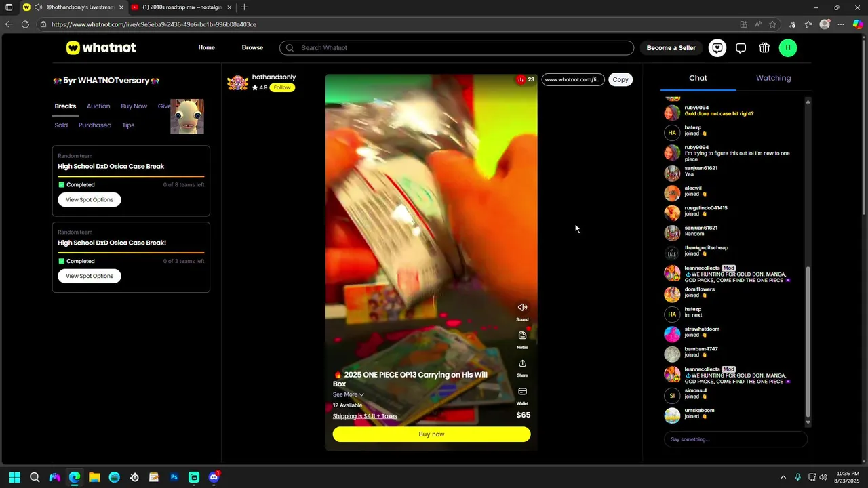Viewport: 868px width, 488px height.
Task: Click the viewer count 23 badge
Action: 526,79
